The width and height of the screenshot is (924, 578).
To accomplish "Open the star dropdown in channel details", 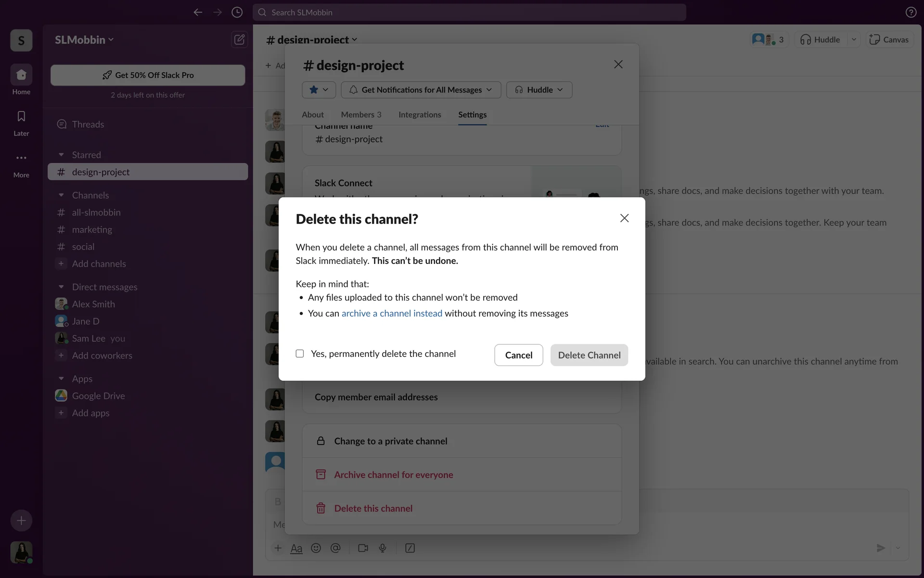I will tap(319, 90).
